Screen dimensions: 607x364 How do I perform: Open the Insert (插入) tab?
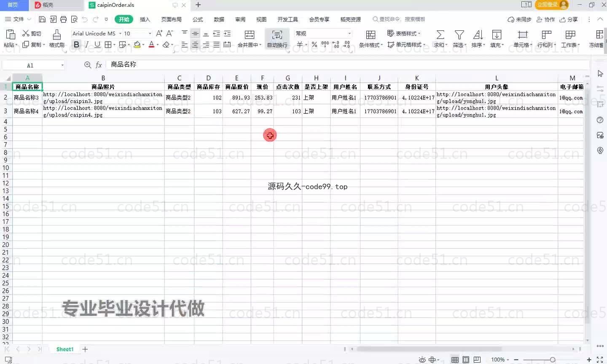point(145,19)
